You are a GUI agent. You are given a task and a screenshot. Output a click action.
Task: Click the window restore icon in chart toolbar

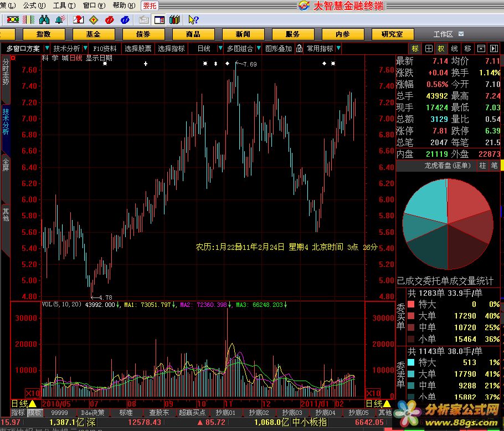(481, 49)
